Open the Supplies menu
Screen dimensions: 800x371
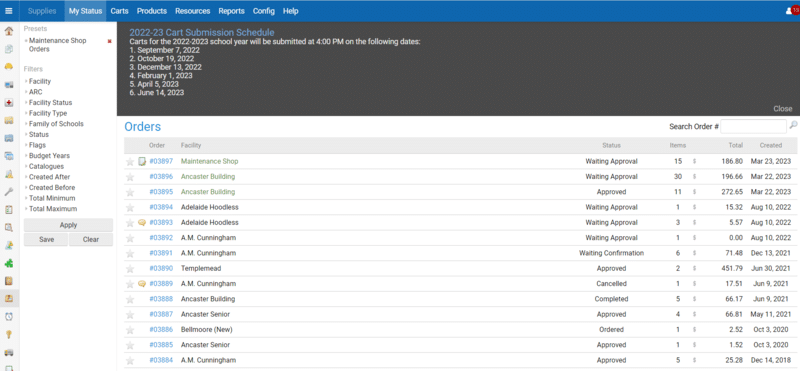42,11
